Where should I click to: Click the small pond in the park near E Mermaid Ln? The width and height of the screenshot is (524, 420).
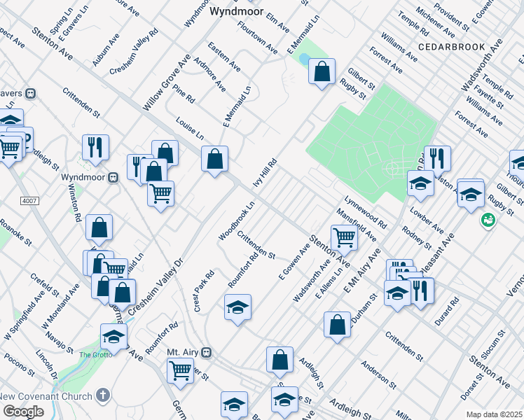coord(305,59)
